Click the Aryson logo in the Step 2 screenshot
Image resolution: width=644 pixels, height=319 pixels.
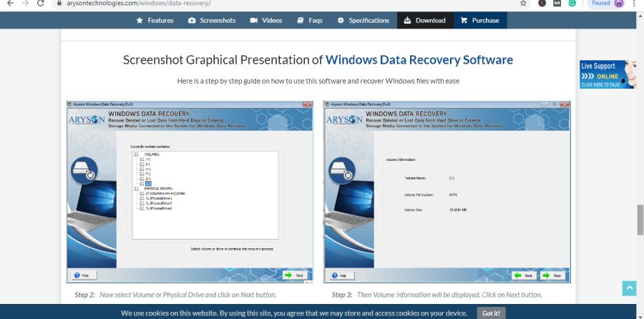87,119
